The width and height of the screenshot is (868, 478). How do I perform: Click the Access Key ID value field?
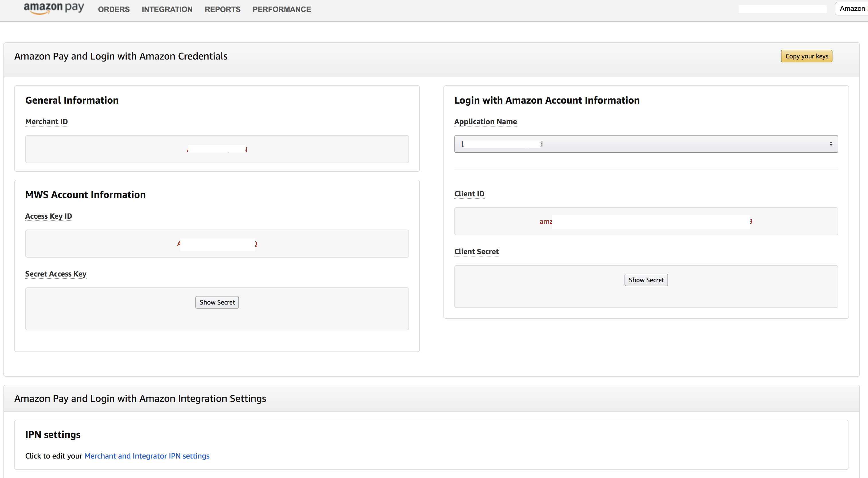tap(217, 244)
